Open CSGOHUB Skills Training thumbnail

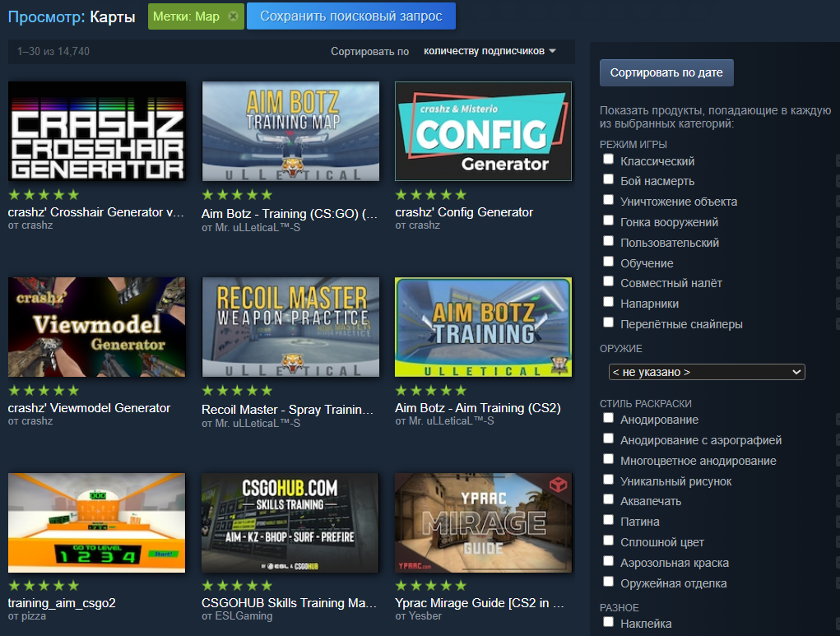290,522
